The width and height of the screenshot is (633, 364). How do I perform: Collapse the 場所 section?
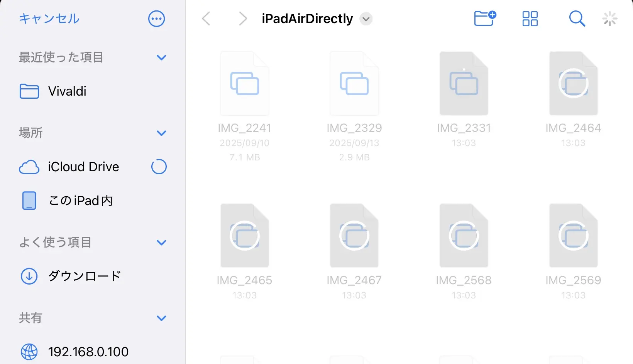coord(161,133)
